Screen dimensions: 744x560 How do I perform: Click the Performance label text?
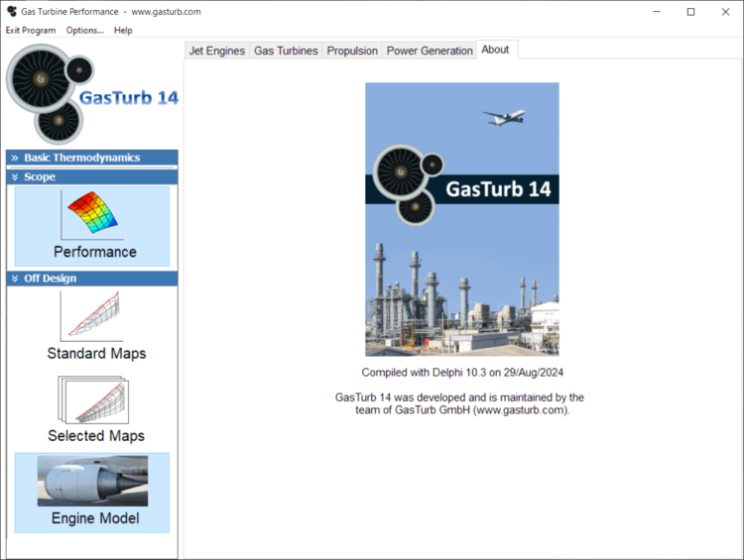tap(95, 252)
